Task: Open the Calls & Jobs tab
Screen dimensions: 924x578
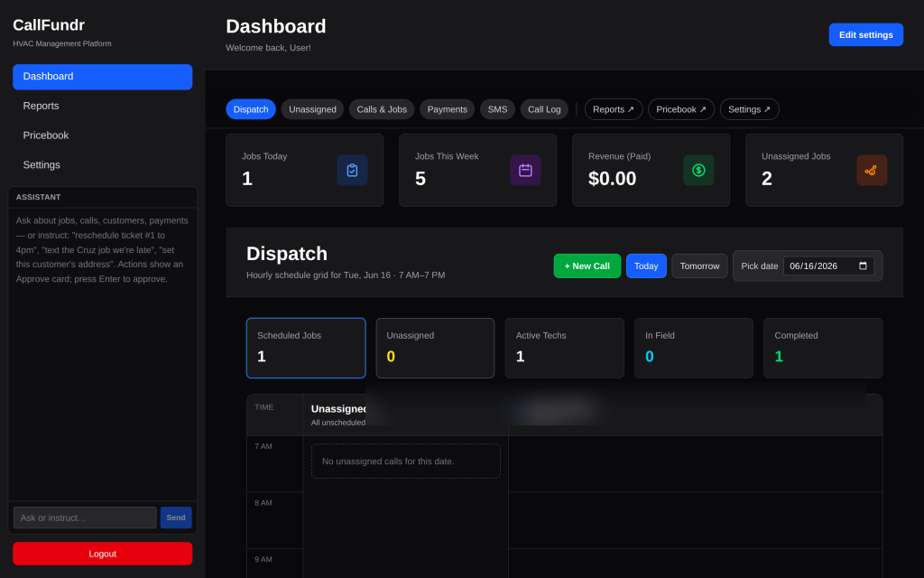Action: click(382, 109)
